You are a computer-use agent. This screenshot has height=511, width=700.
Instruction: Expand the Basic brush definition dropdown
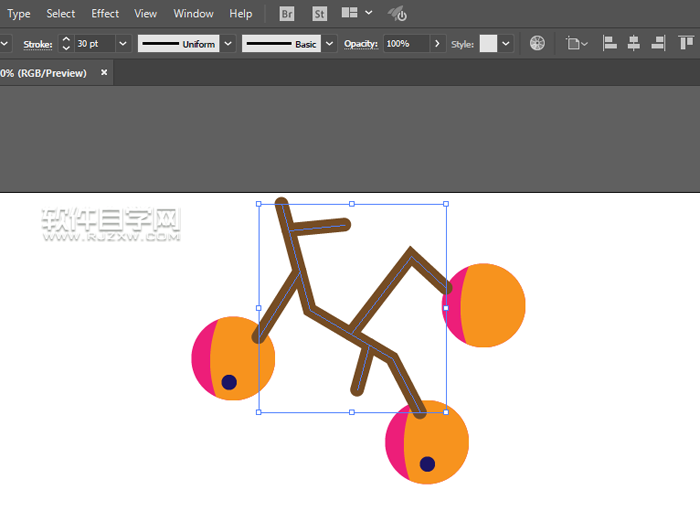331,44
